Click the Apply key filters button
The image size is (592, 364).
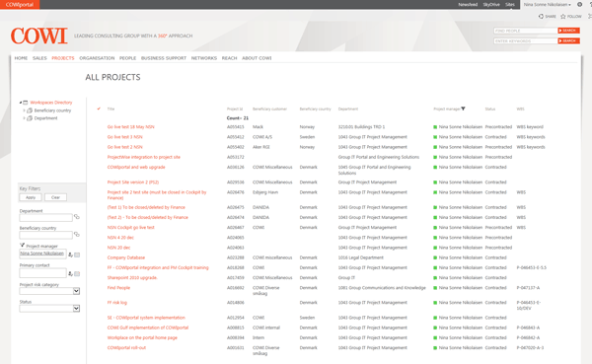[x=31, y=197]
